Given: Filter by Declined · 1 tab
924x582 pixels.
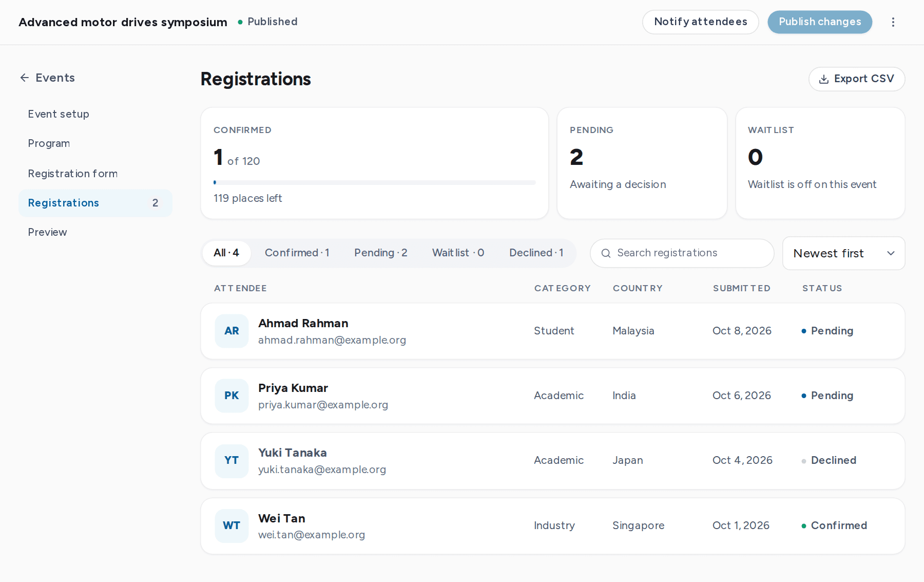Looking at the screenshot, I should 536,253.
